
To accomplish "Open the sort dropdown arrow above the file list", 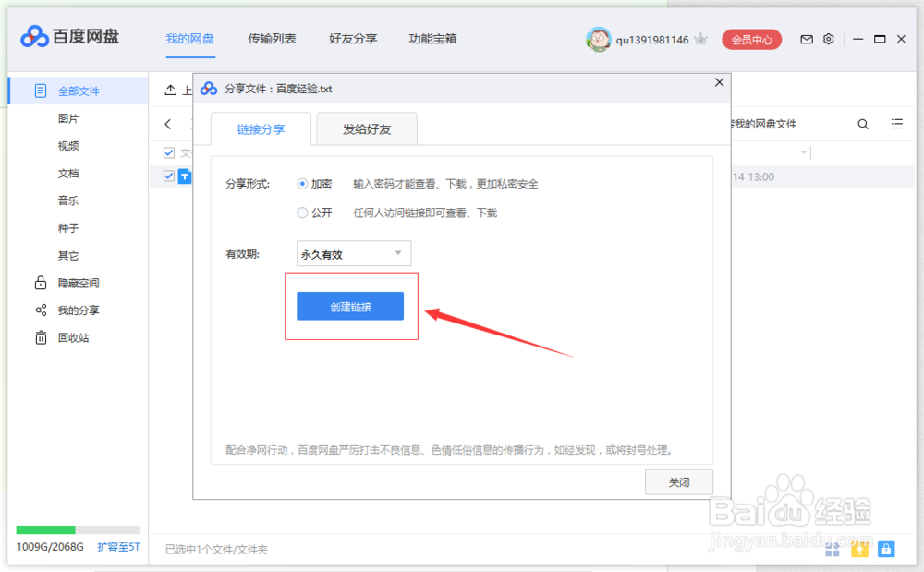I will 804,152.
